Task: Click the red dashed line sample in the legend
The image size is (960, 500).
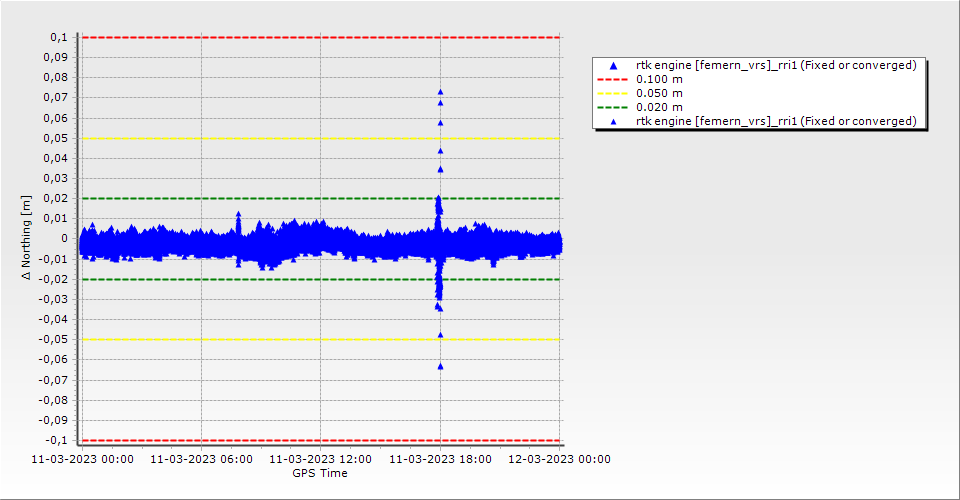Action: coord(614,79)
